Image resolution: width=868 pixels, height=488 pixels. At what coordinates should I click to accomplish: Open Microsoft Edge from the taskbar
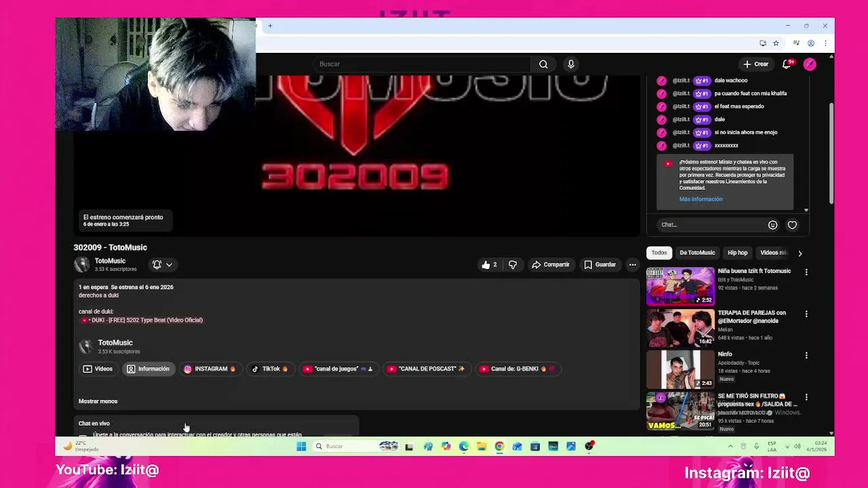pyautogui.click(x=464, y=446)
